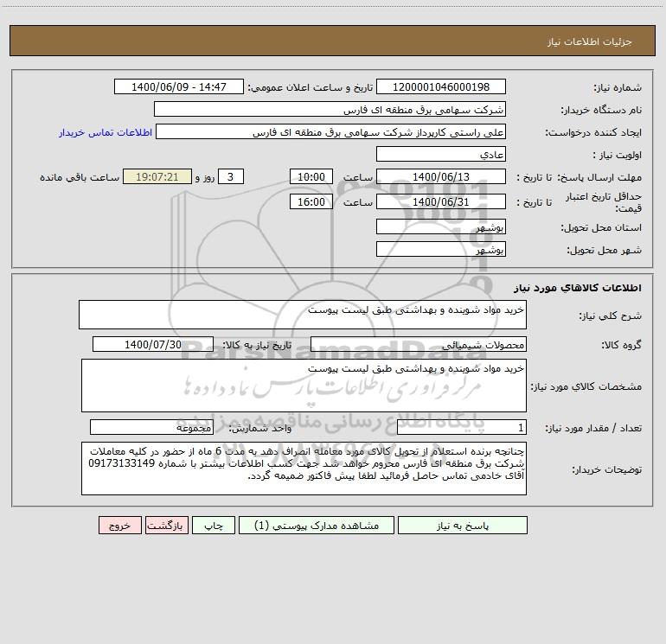Click the announcement date field 1400/06/09 - 14:47
This screenshot has width=666, height=644.
point(179,86)
